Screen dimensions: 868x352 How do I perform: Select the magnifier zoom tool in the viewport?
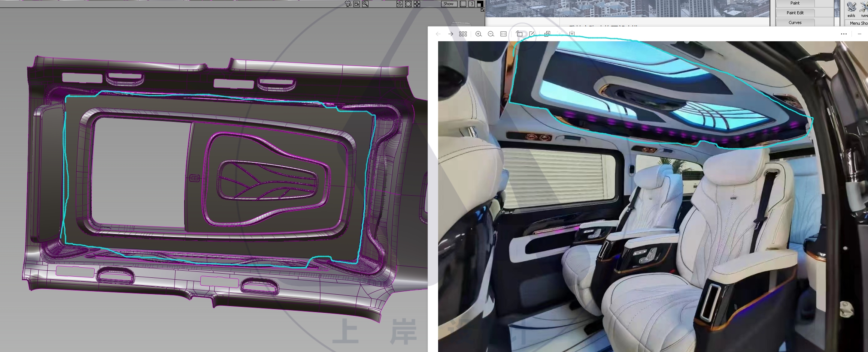[x=365, y=4]
